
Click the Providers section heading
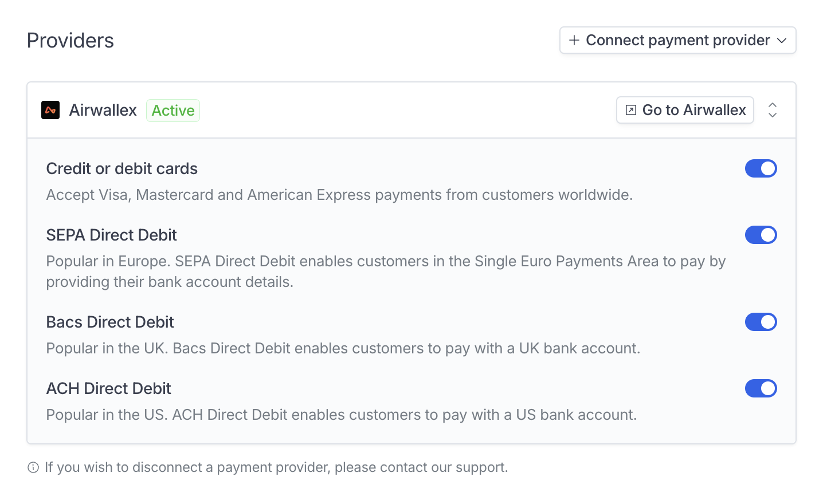coord(70,41)
